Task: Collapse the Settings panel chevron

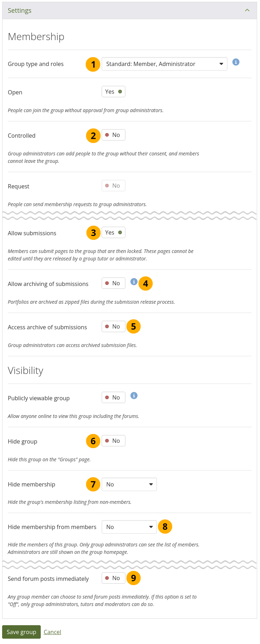Action: pyautogui.click(x=247, y=10)
